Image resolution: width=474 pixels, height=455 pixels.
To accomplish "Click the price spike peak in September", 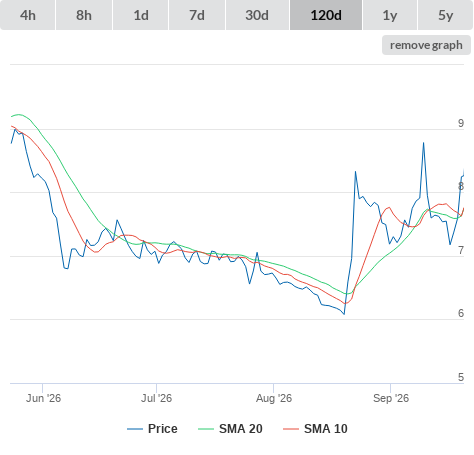I will click(x=424, y=143).
